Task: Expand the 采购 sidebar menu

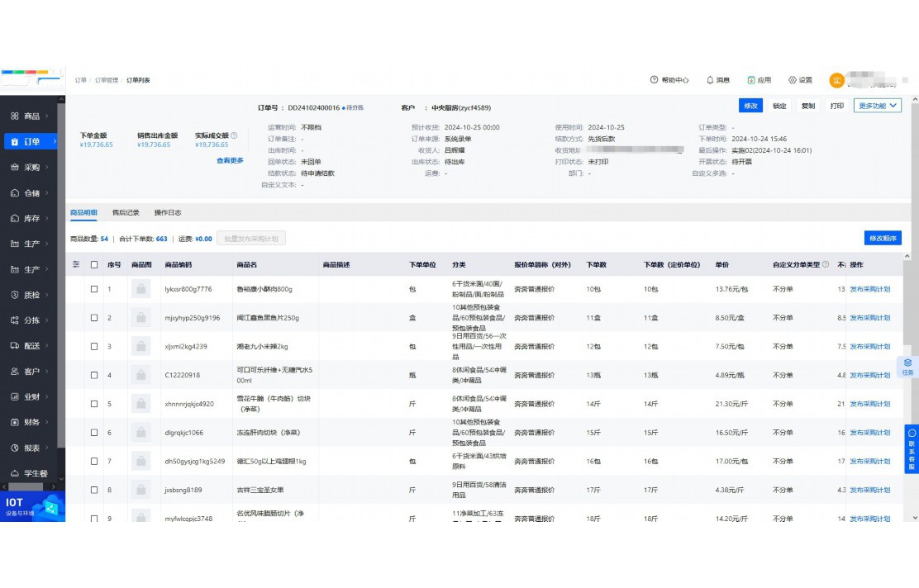Action: click(31, 167)
